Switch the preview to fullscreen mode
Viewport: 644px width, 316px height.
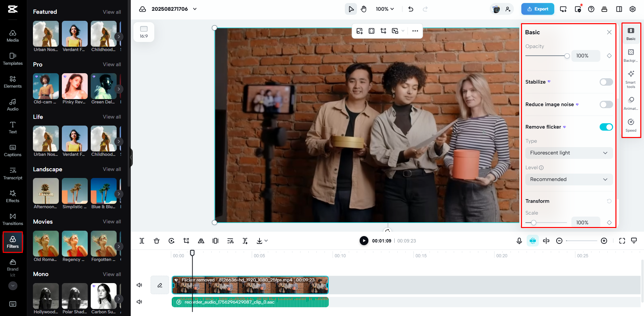click(x=622, y=241)
